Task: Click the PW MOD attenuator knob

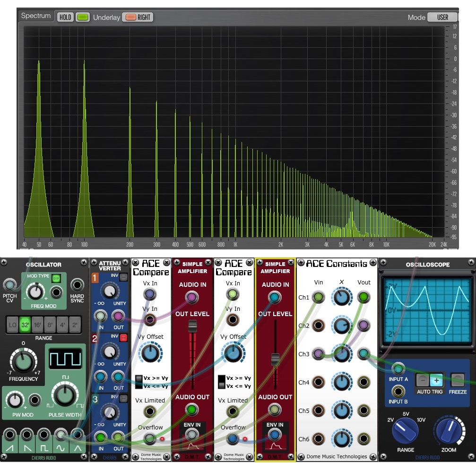Action: (x=15, y=400)
